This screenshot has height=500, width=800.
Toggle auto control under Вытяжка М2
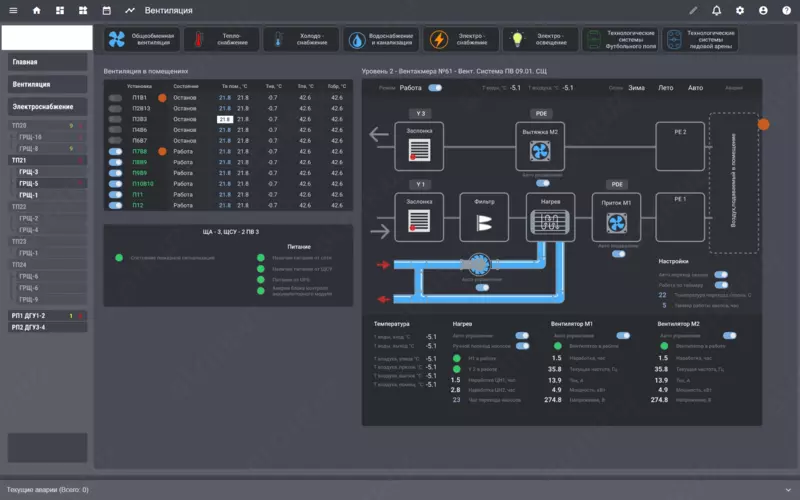543,183
